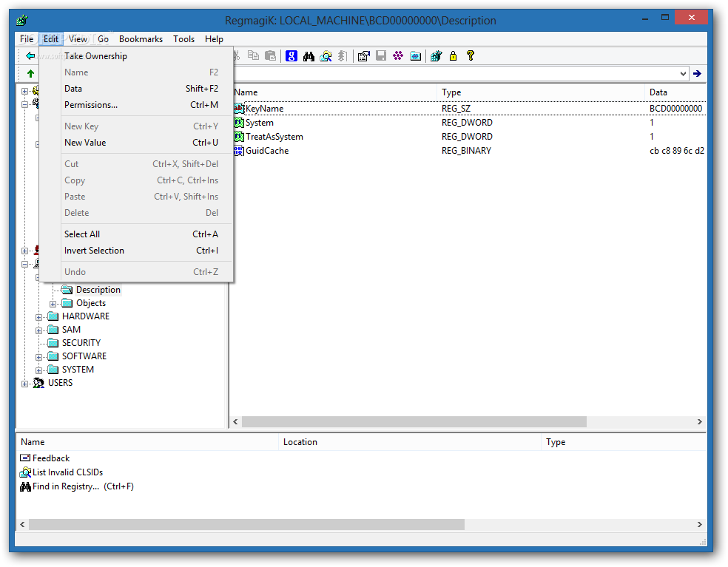The height and width of the screenshot is (567, 728).
Task: Select the HARDWARE tree label
Action: (86, 316)
